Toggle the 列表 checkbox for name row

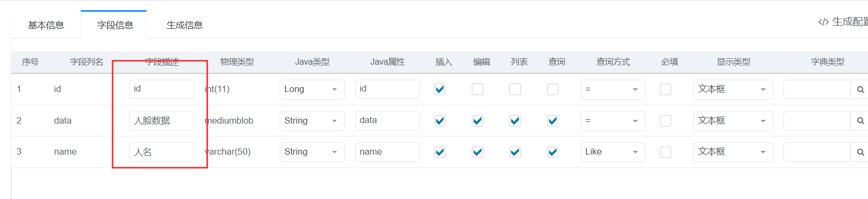tap(515, 152)
